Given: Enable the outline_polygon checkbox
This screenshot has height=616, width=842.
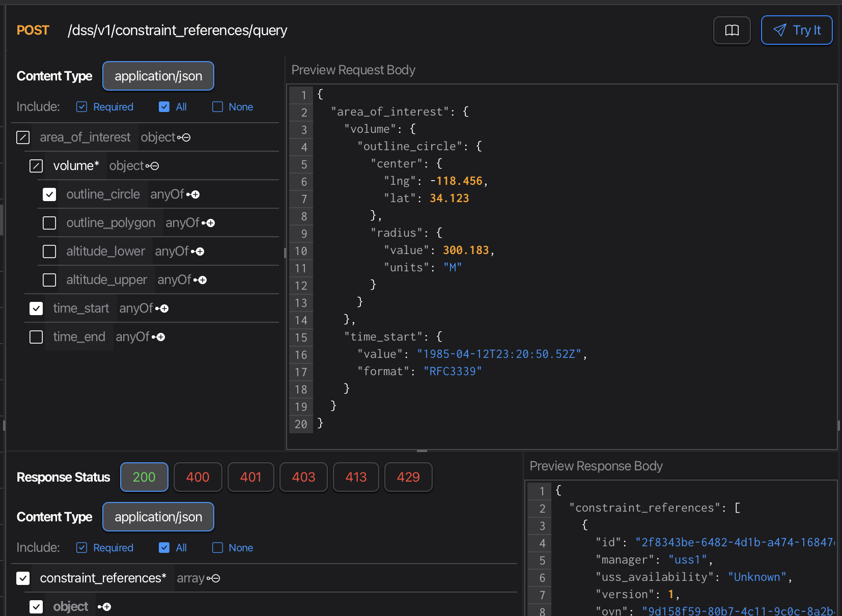Looking at the screenshot, I should [49, 223].
